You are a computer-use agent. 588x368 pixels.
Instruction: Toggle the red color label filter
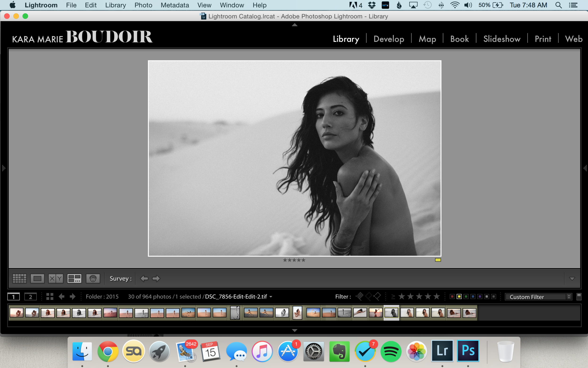tap(452, 296)
